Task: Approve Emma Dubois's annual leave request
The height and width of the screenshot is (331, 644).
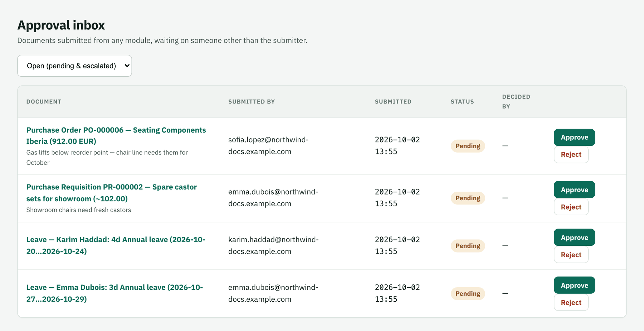Action: [x=574, y=286]
